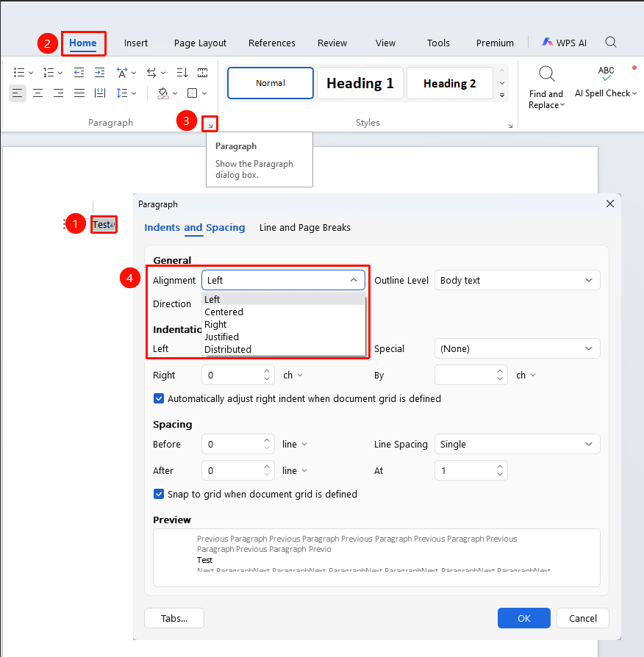Toggle Snap to grid checkbox
Viewport: 644px width, 657px height.
159,494
